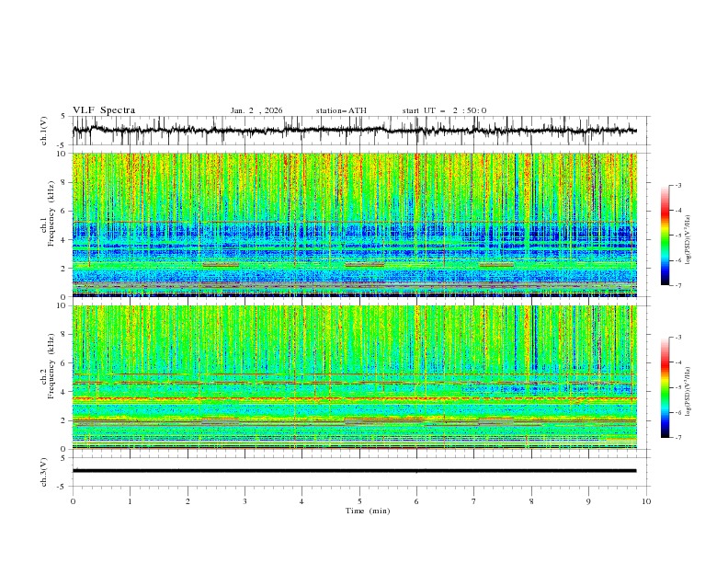
Task: Click the upper PSD color scale bar
Action: (665, 236)
